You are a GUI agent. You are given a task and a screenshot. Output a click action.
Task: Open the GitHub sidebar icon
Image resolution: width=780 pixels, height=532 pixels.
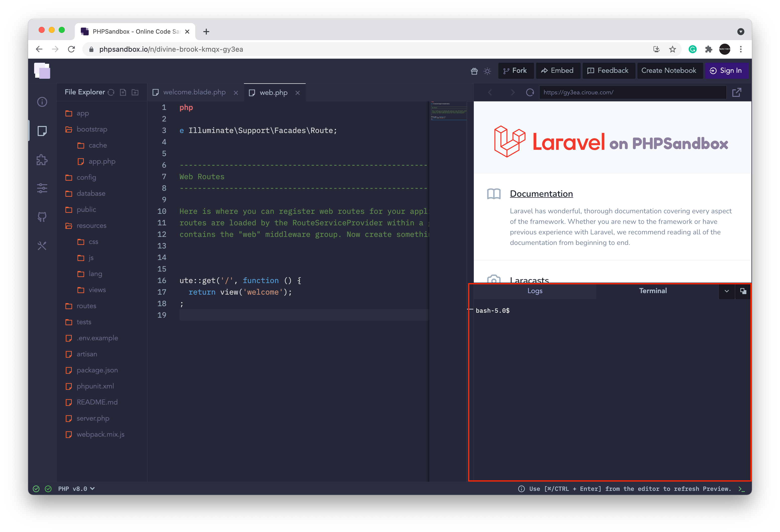42,217
